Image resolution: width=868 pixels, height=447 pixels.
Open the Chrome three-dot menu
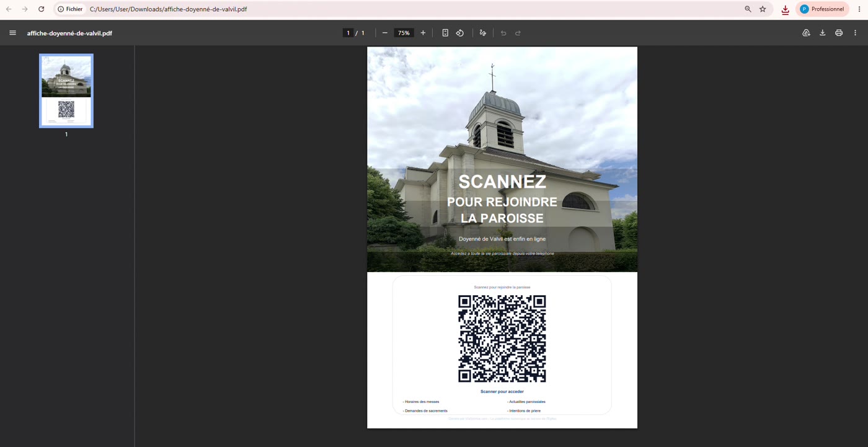pos(859,9)
